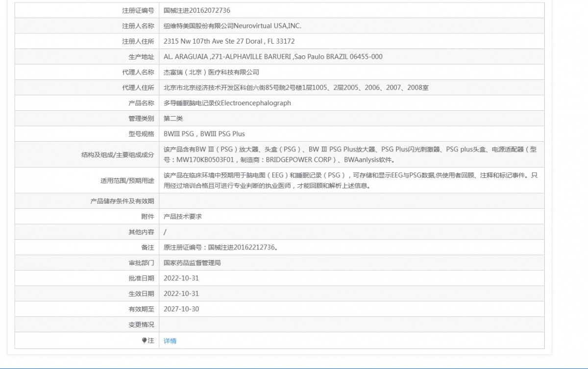
Task: Click the 其他内容 label
Action: 141,232
